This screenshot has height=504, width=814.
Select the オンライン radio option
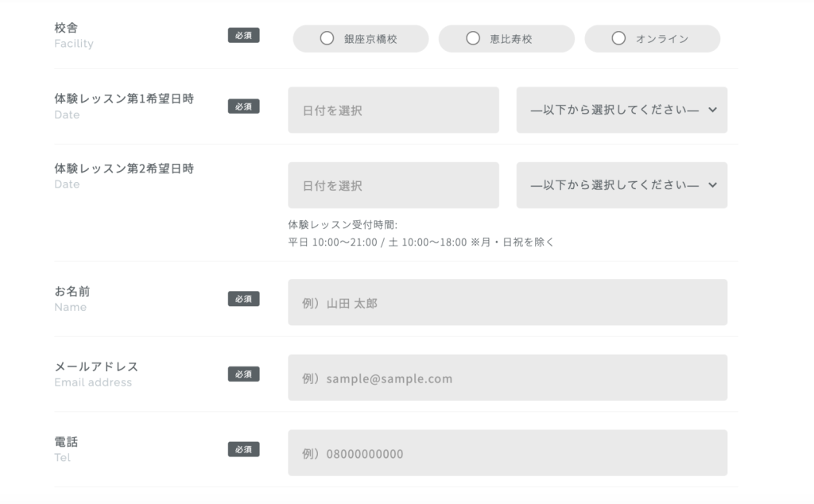(618, 38)
